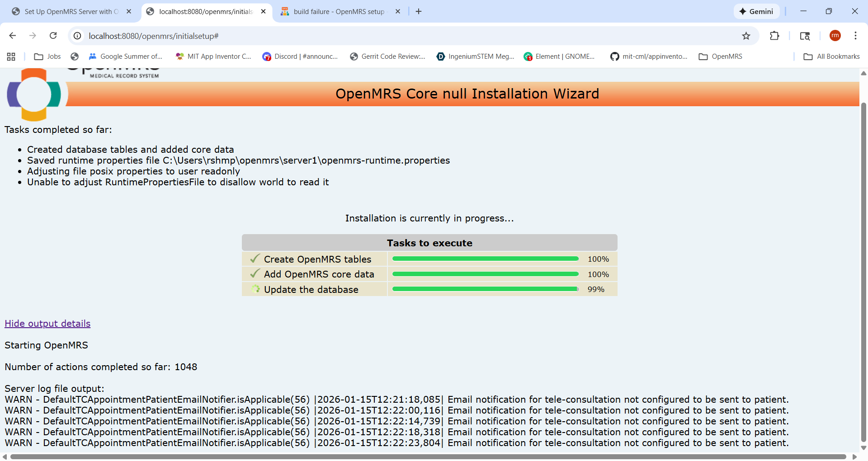Open the Extensions puzzle icon
Viewport: 868px width, 461px height.
(774, 36)
